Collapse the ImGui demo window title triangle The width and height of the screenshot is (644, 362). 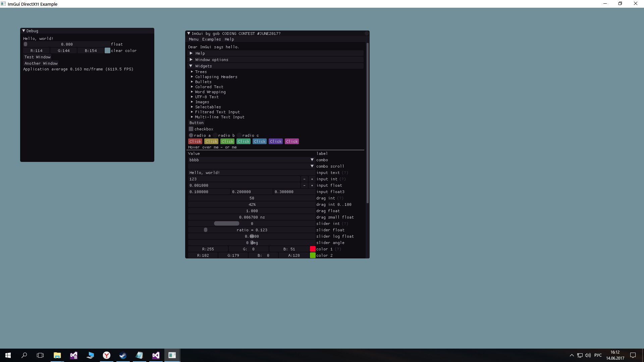(x=189, y=34)
